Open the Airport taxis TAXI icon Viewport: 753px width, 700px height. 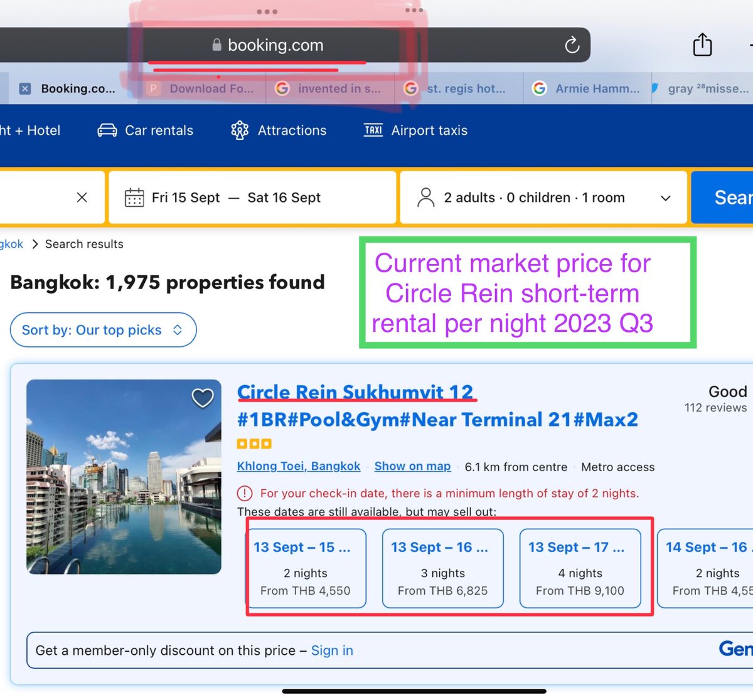coord(373,130)
